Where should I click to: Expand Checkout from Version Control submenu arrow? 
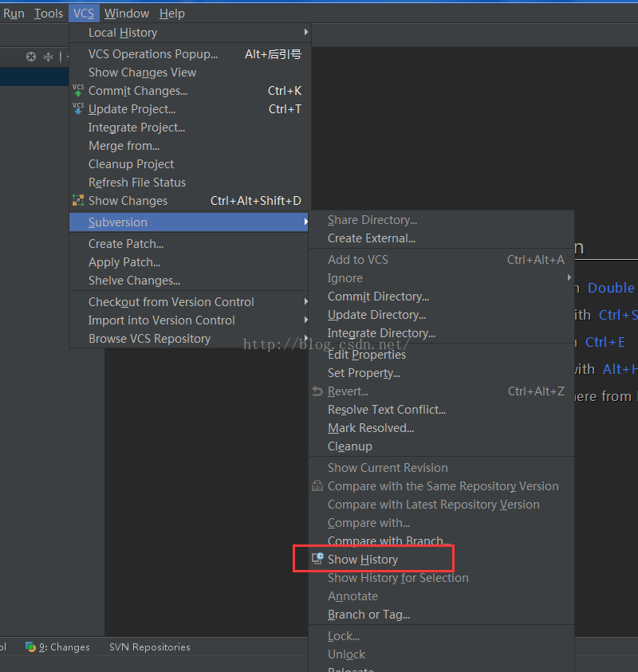pyautogui.click(x=305, y=301)
